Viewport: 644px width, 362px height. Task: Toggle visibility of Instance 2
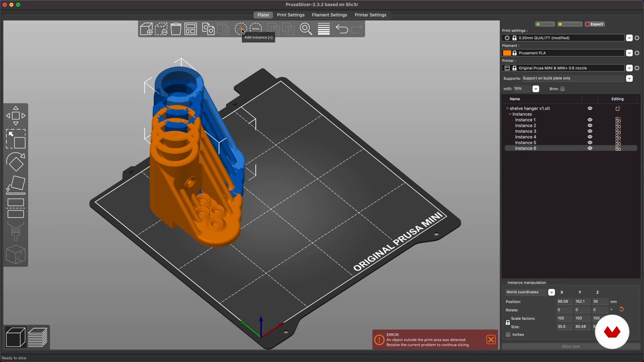(590, 126)
